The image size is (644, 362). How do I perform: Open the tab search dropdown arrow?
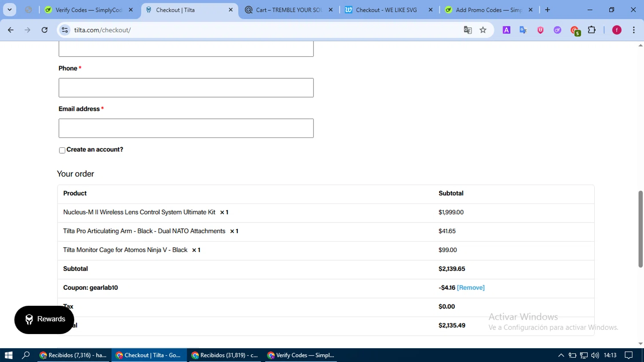tap(9, 9)
